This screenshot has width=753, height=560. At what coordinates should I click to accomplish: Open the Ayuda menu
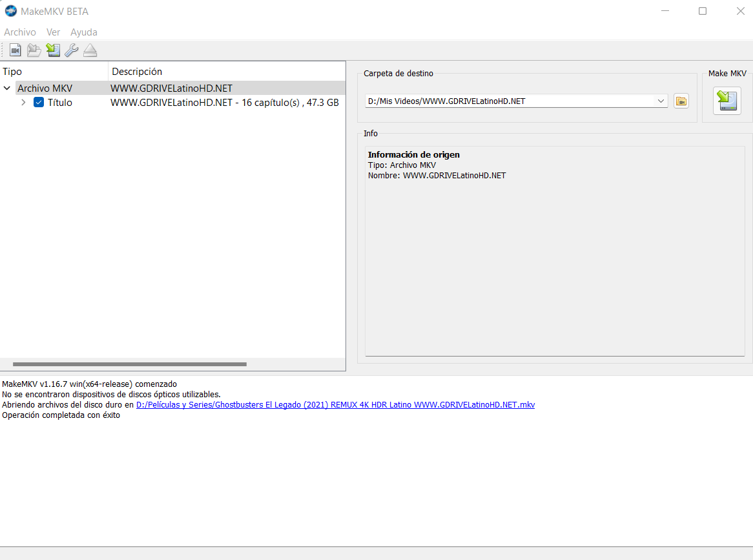pyautogui.click(x=84, y=32)
